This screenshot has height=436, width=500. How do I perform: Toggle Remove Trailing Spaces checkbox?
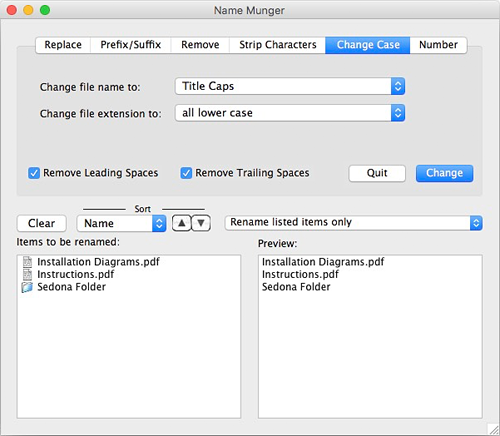pyautogui.click(x=186, y=173)
